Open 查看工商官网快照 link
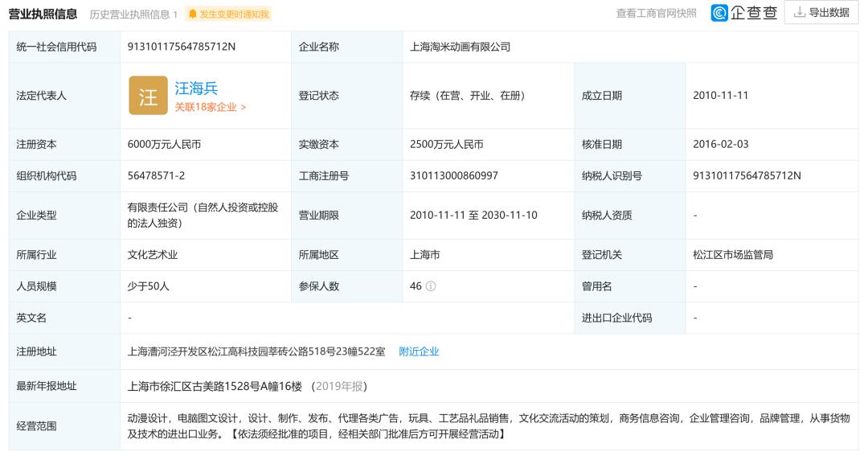Screen dimensions: 868x456 [657, 14]
